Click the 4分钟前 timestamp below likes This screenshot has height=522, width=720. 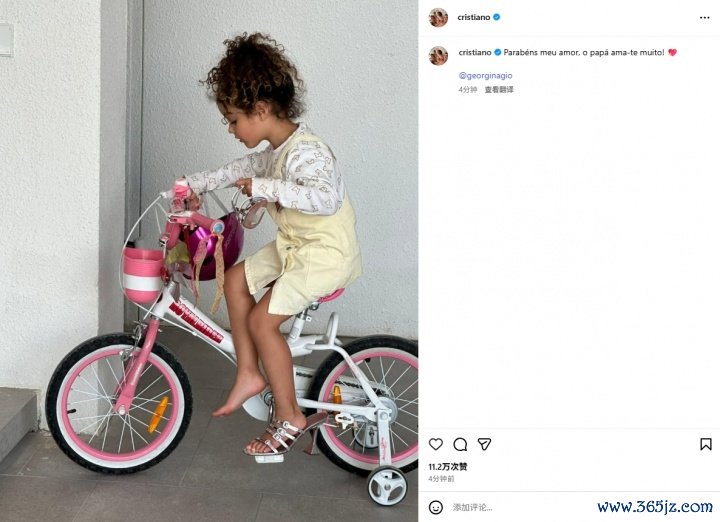(441, 479)
